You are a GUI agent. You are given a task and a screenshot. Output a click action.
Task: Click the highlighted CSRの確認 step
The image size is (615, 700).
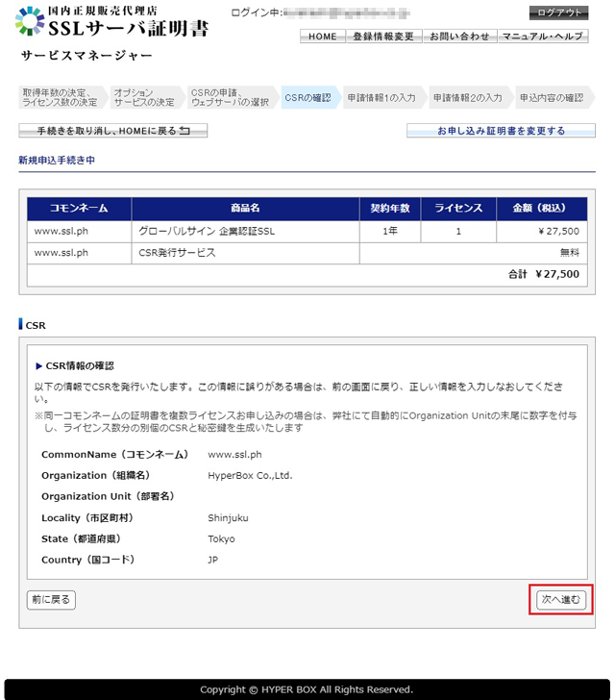click(x=307, y=97)
